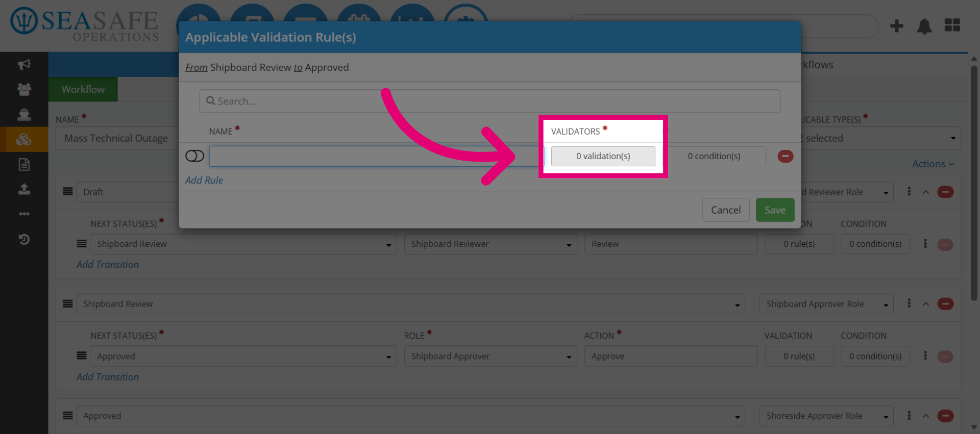This screenshot has height=434, width=980.
Task: Open the upload icon in sidebar
Action: click(x=24, y=189)
